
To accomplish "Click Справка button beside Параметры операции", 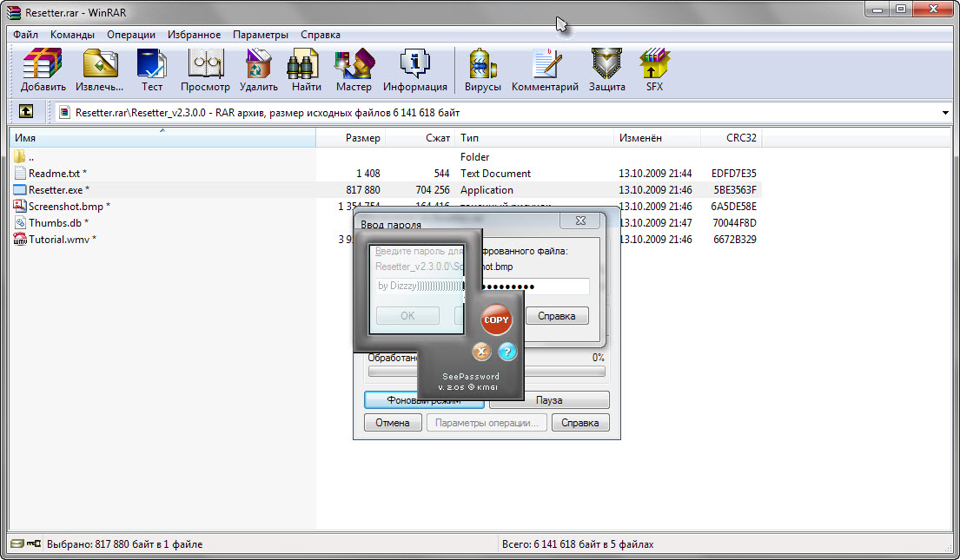I will (579, 423).
